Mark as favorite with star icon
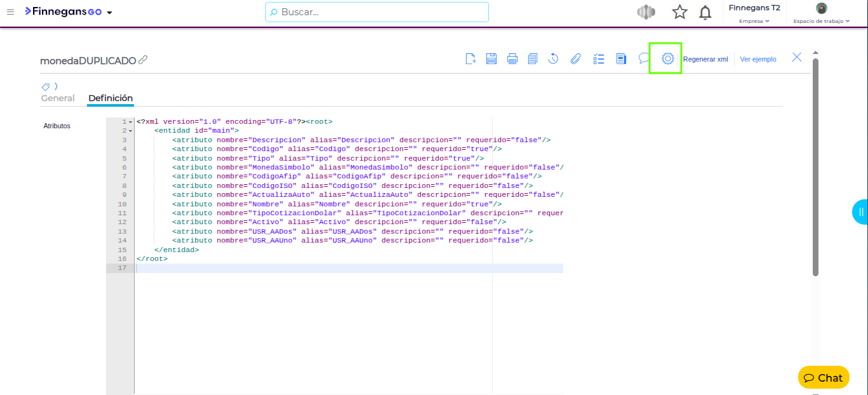This screenshot has width=868, height=395. (679, 12)
